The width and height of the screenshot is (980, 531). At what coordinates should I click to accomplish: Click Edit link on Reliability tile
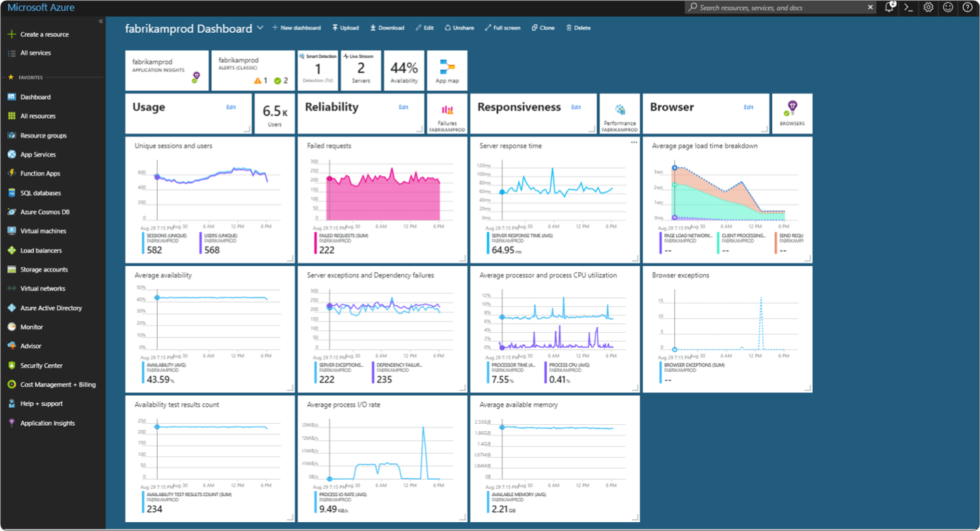point(403,107)
